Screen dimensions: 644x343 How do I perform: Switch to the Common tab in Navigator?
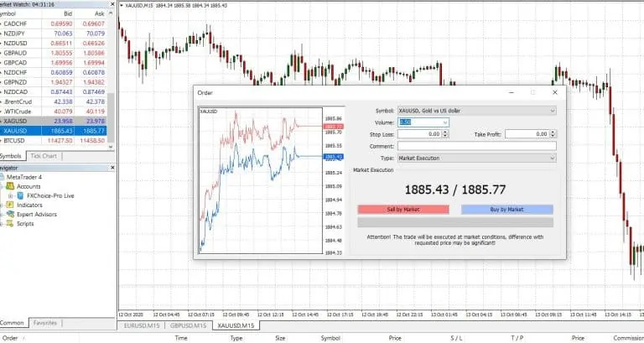click(x=13, y=323)
